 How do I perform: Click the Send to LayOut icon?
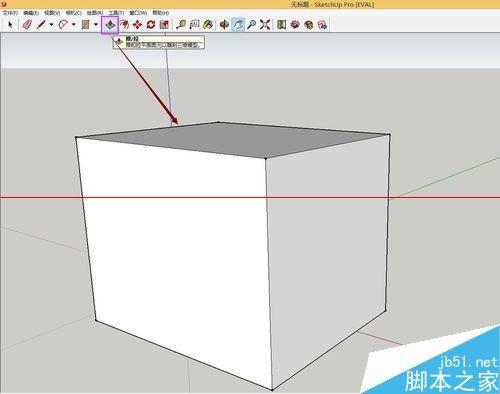[x=322, y=25]
